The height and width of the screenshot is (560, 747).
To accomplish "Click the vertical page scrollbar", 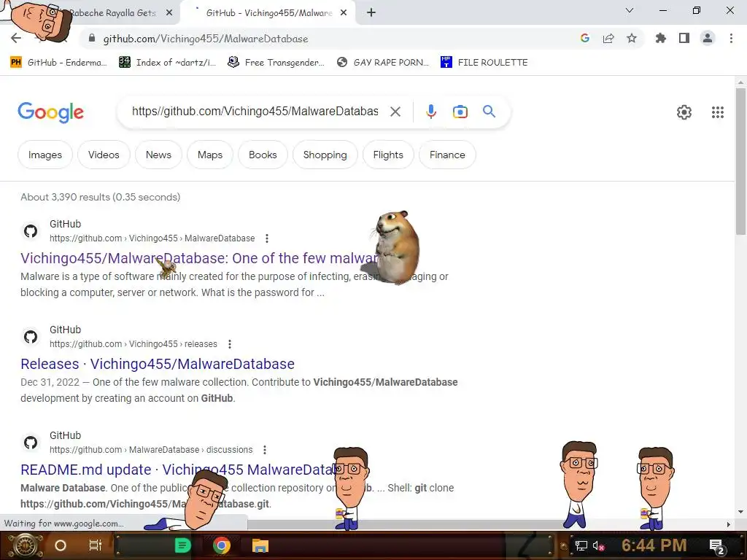I will point(740,161).
